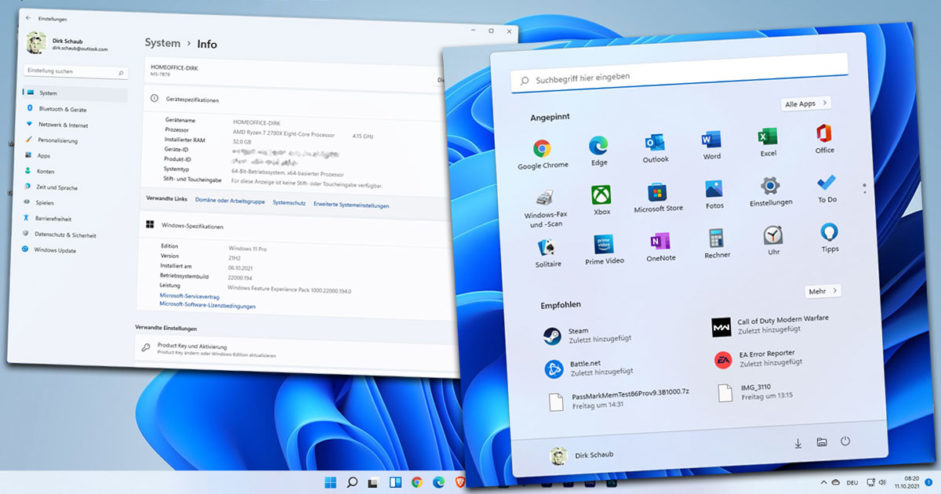Launch Edge from the Start menu pins
The image size is (941, 494).
tap(598, 150)
